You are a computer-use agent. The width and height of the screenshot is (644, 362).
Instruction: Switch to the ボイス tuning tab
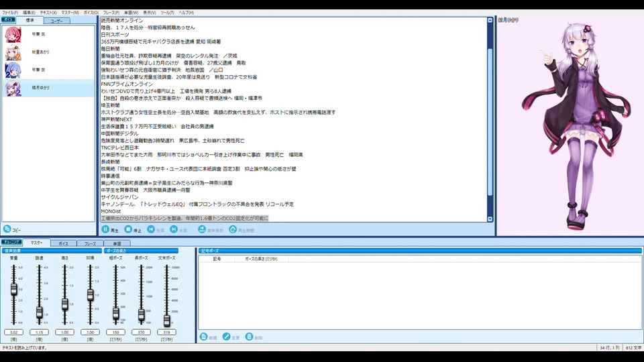[x=63, y=243]
